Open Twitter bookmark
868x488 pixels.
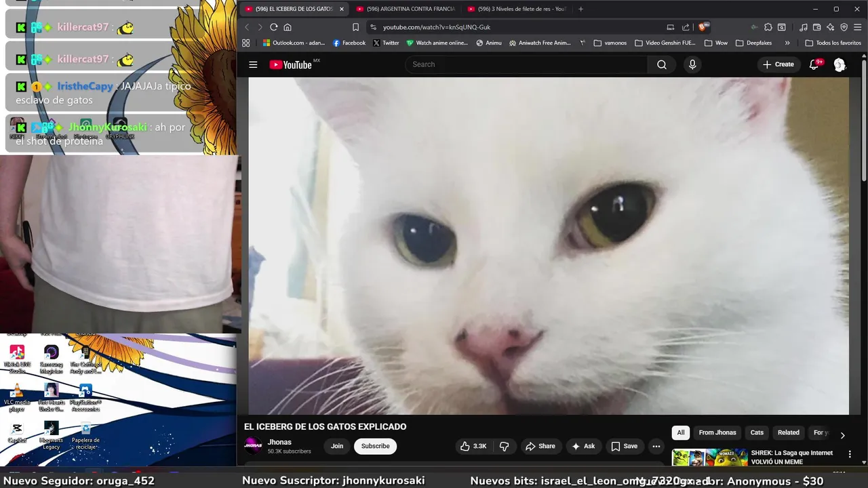[x=386, y=43]
